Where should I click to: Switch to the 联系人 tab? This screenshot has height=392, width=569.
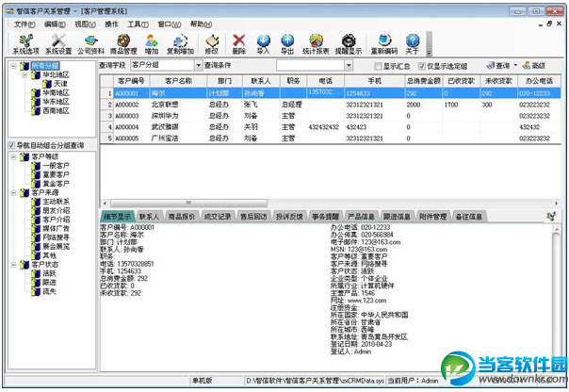pos(149,217)
